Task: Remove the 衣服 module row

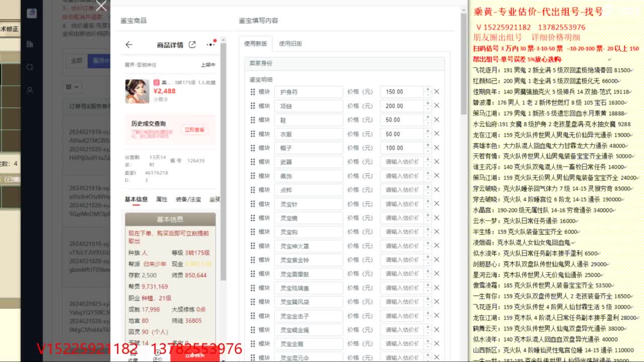Action: 437,134
